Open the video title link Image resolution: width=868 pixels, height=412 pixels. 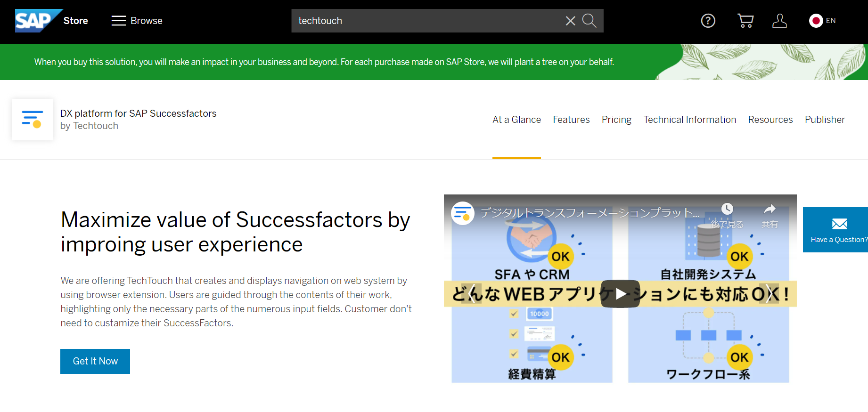pyautogui.click(x=590, y=213)
